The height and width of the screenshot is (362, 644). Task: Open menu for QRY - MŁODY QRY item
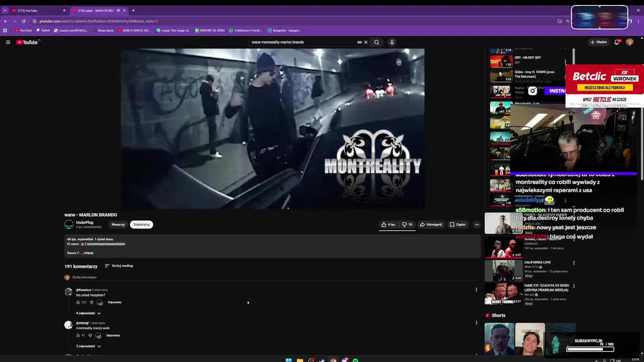click(565, 62)
